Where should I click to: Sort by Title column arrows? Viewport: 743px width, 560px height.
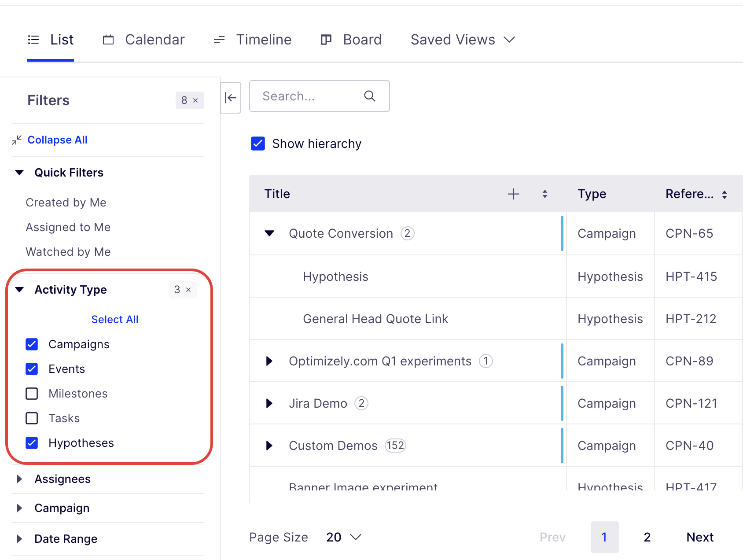point(545,194)
